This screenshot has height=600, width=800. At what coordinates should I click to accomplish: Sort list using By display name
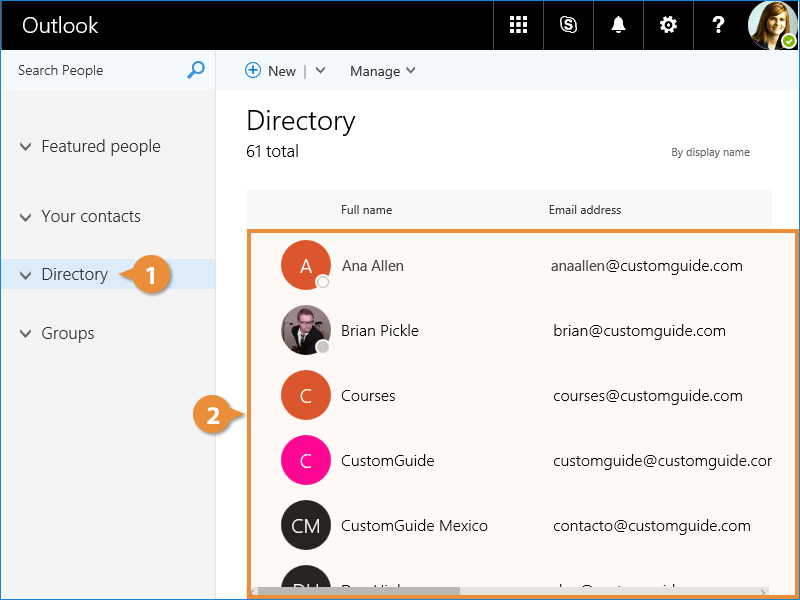pos(710,152)
